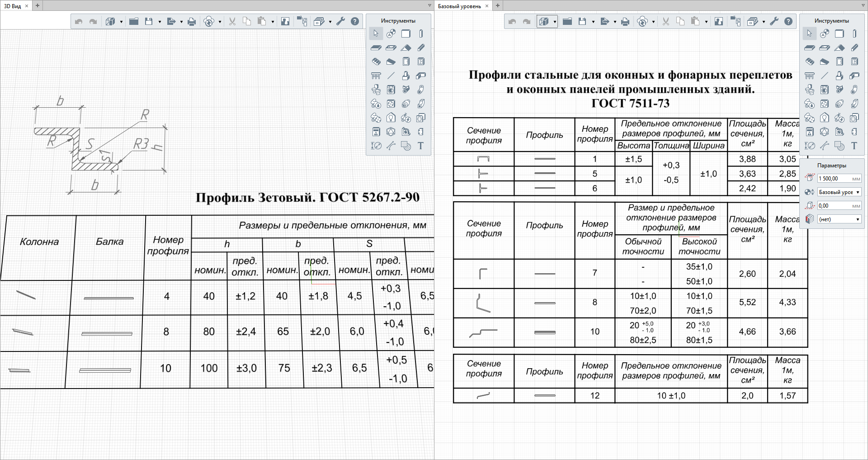The width and height of the screenshot is (868, 460).
Task: Choose the pipe fitting tool in Базовый уровень pane
Action: click(x=854, y=90)
